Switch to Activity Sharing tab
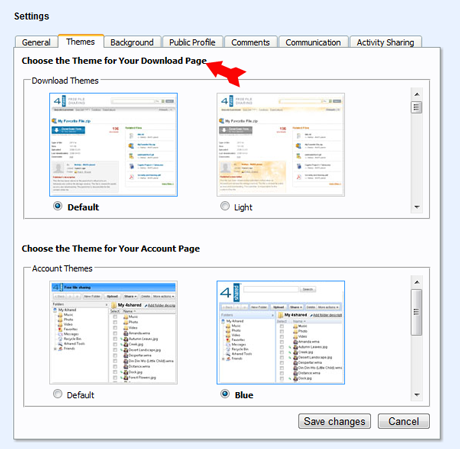Screen dimensions: 460x449 386,42
